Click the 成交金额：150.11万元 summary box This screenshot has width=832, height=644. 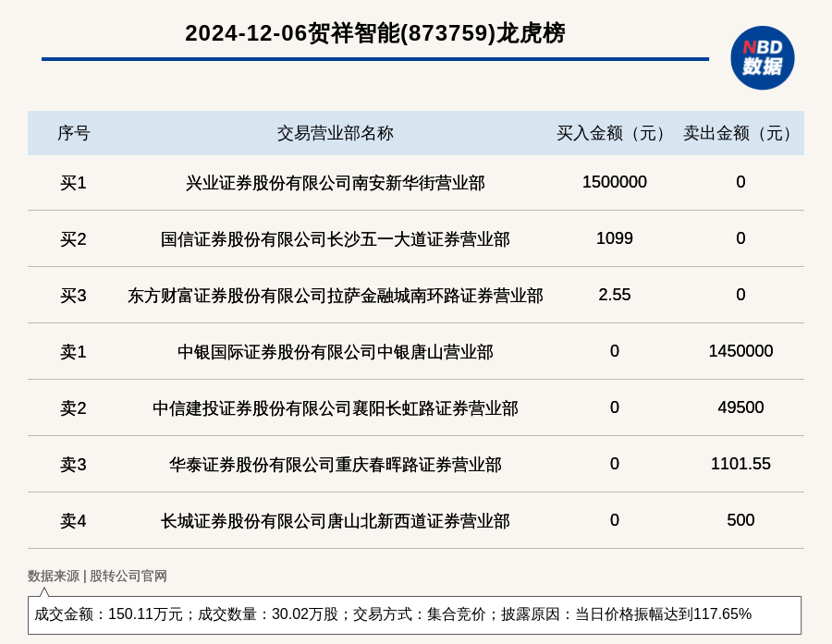[414, 614]
